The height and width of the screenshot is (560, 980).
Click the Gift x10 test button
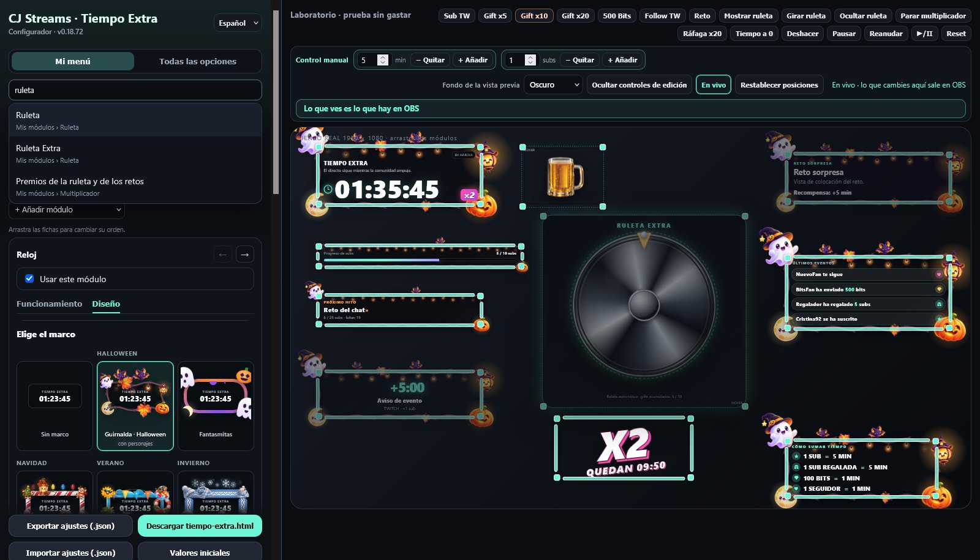click(534, 16)
